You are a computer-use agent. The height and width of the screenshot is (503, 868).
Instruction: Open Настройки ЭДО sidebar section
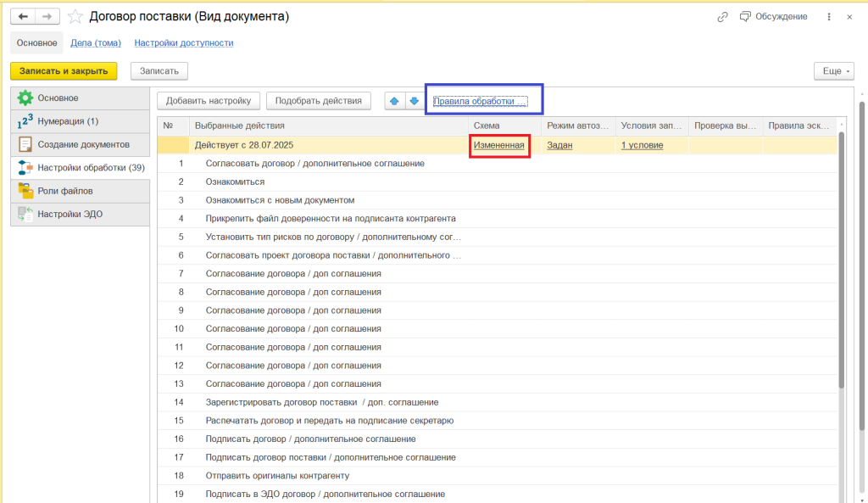70,214
